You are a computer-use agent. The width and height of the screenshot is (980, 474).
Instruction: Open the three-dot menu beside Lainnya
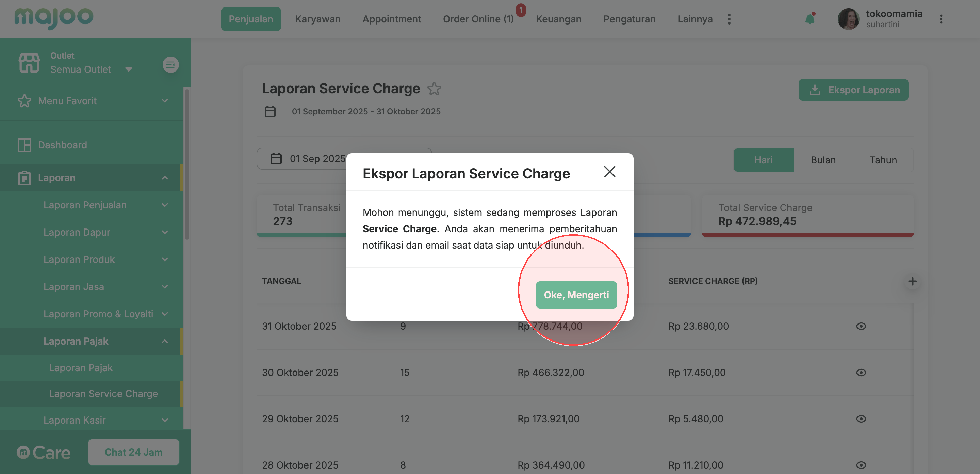point(729,19)
